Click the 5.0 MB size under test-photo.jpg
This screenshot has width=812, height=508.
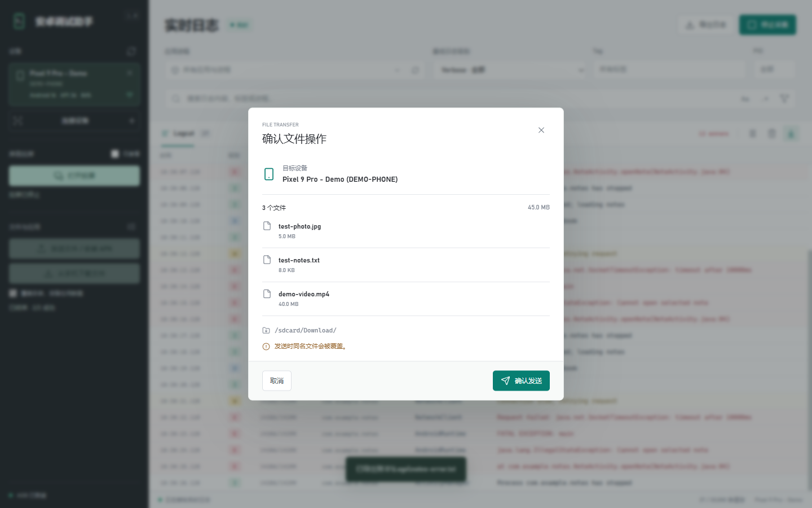[287, 237]
